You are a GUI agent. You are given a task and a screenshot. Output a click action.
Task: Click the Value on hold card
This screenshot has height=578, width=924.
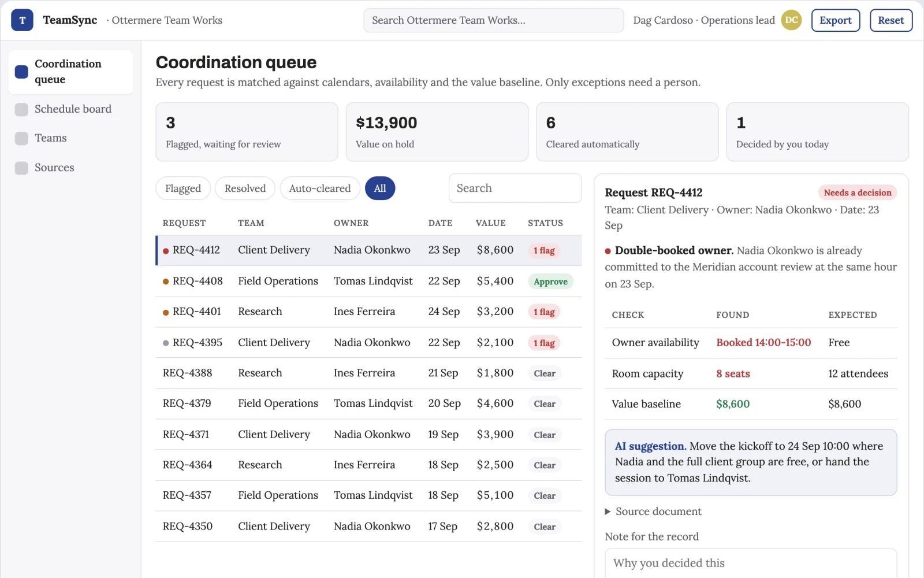pos(437,132)
